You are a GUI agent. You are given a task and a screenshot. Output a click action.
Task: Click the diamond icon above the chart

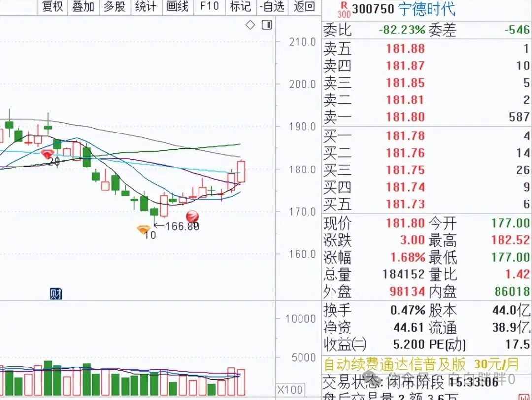coord(250,25)
